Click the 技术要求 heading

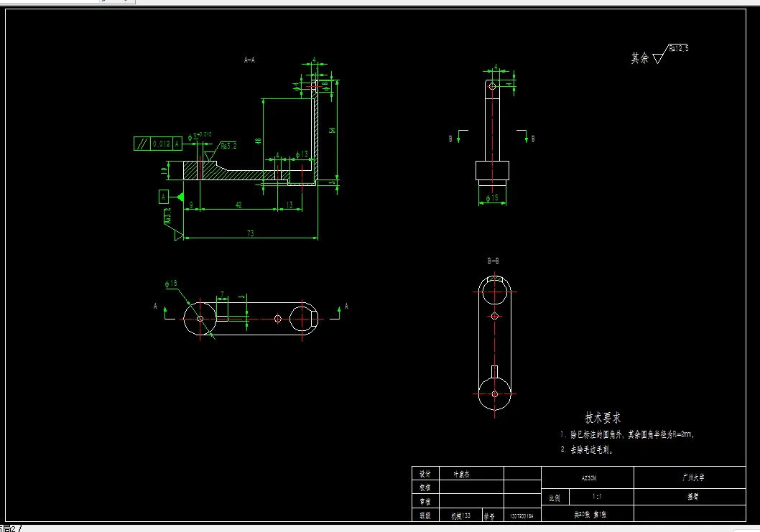603,418
